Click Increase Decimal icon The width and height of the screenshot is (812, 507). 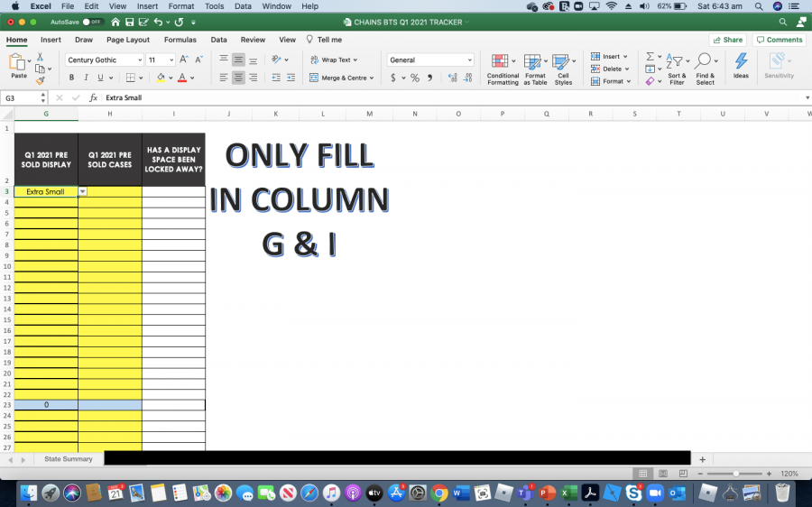[x=453, y=78]
